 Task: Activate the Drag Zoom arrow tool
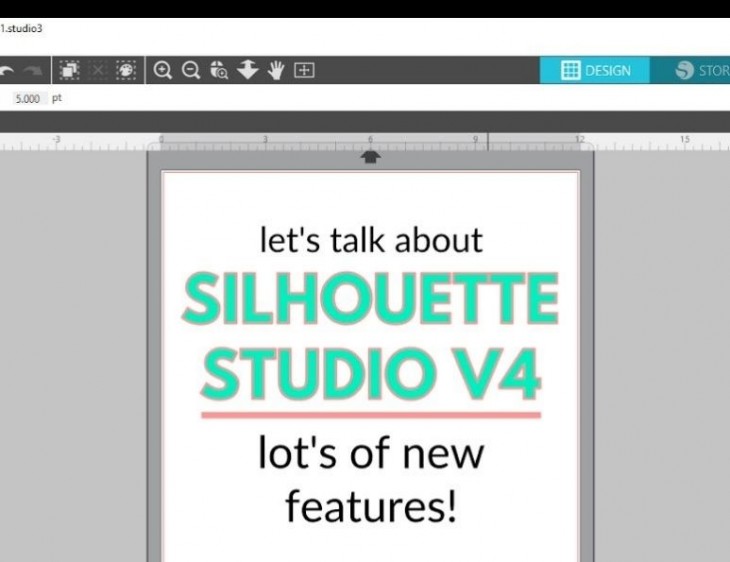coord(247,70)
